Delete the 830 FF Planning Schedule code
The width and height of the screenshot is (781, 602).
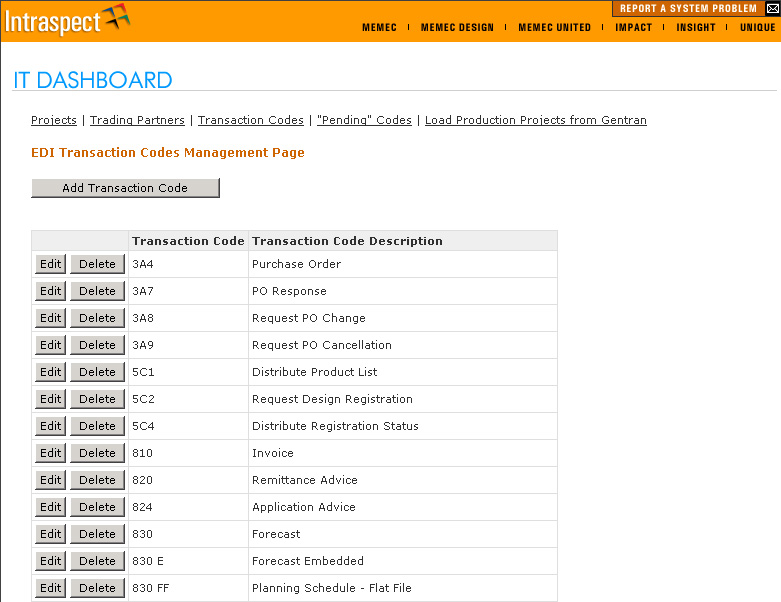(x=97, y=588)
